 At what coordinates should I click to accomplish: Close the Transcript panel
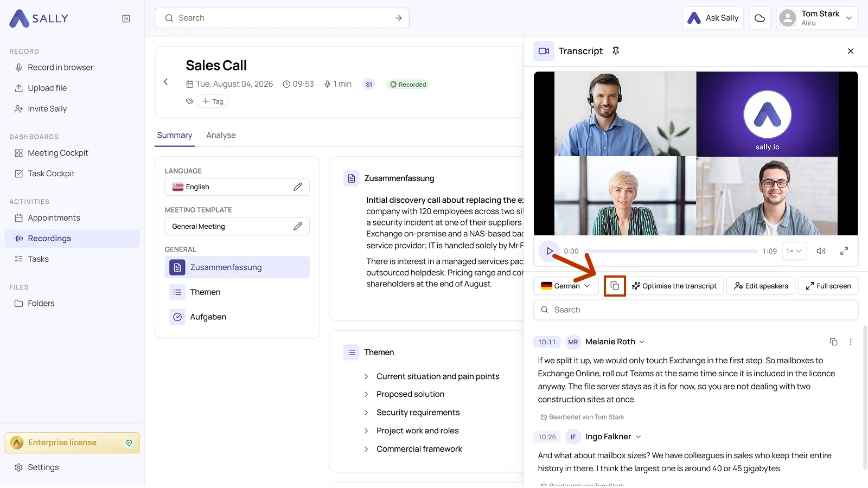pos(851,51)
